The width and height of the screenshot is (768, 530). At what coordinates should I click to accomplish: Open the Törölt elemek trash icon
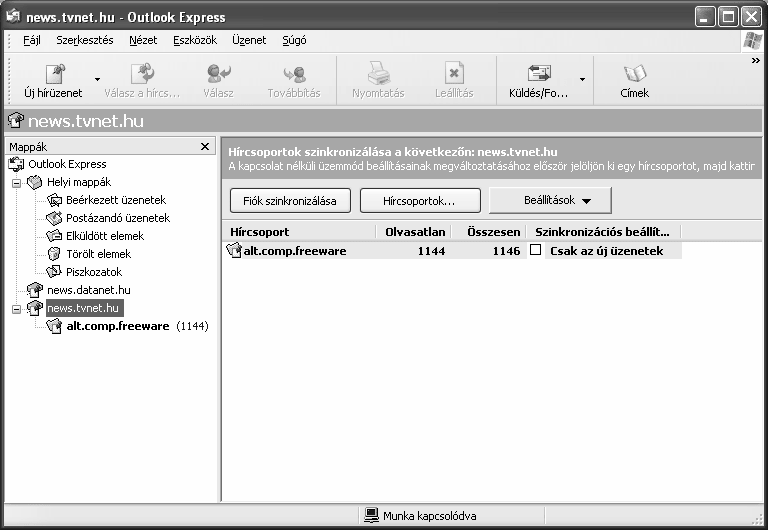pos(54,254)
